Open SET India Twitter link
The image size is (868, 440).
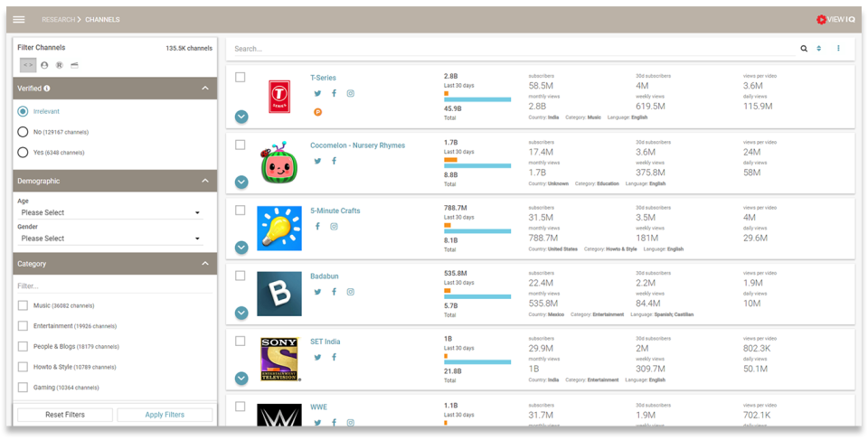(317, 357)
